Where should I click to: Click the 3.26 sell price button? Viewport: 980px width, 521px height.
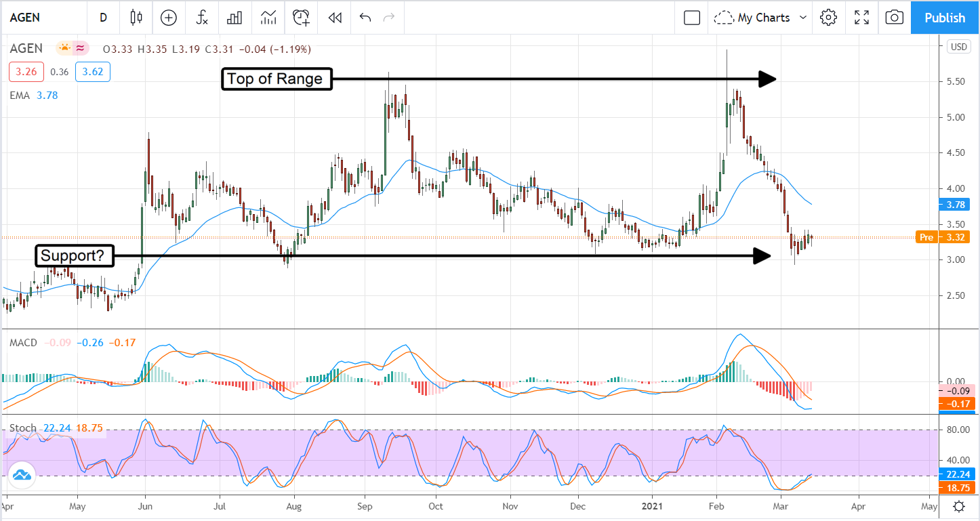26,72
